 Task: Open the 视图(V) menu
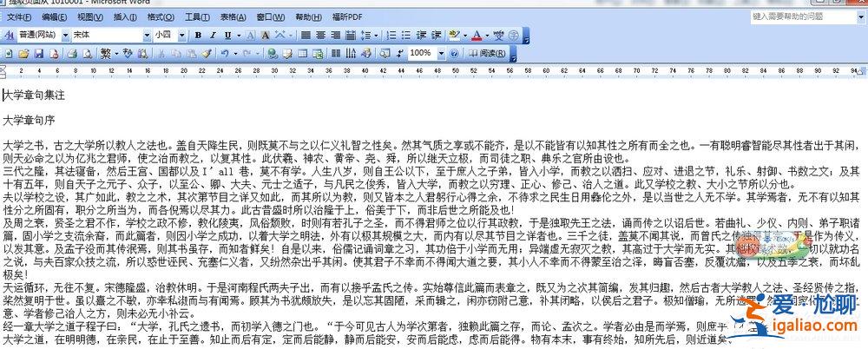[x=90, y=17]
